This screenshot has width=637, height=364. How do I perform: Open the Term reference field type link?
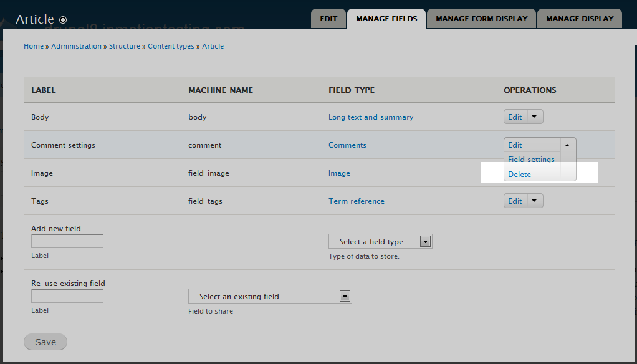tap(357, 201)
